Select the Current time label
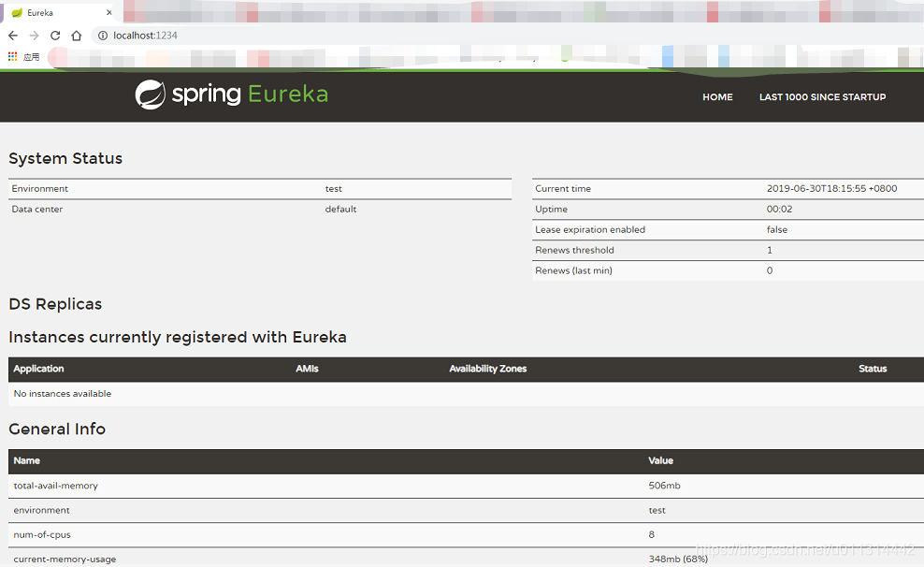 563,189
